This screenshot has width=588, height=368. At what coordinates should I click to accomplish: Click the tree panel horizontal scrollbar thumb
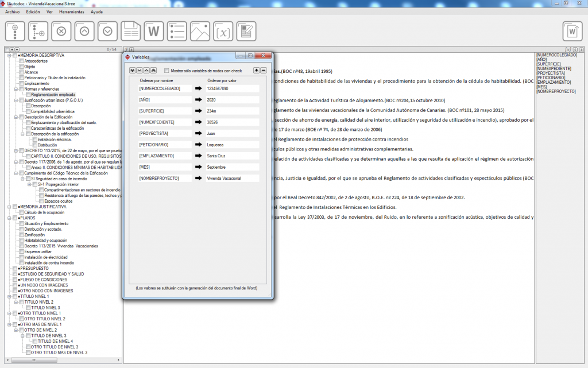(34, 360)
